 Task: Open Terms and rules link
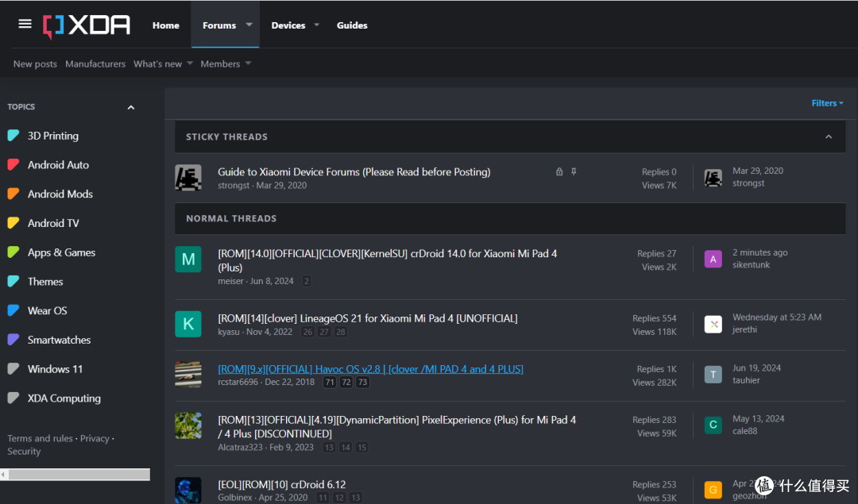click(40, 438)
